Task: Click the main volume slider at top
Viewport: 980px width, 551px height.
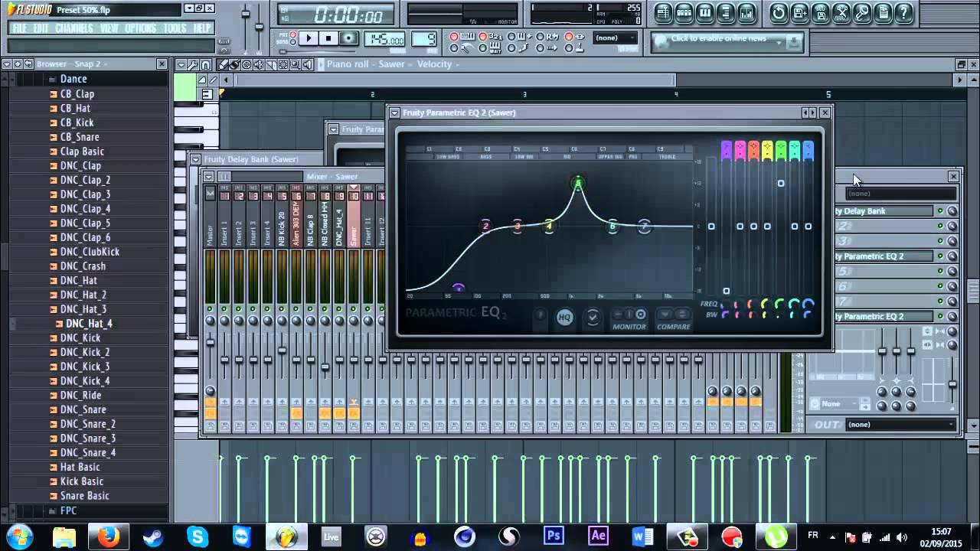Action: 246,14
